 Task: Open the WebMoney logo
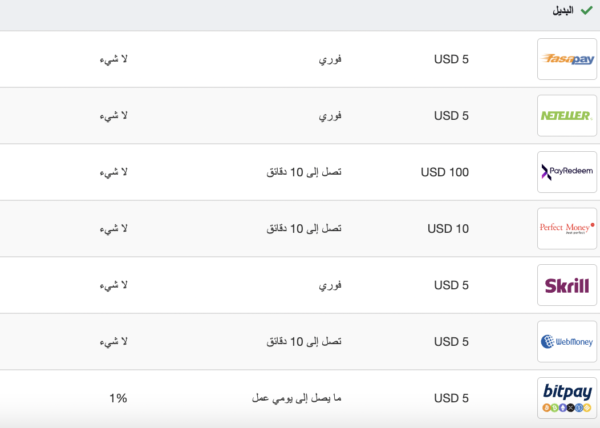point(567,341)
